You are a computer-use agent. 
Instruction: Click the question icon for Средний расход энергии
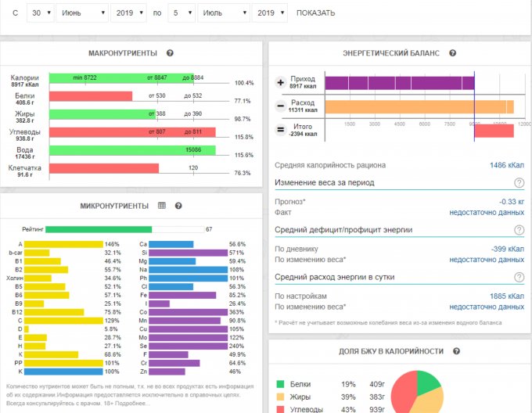tap(519, 277)
